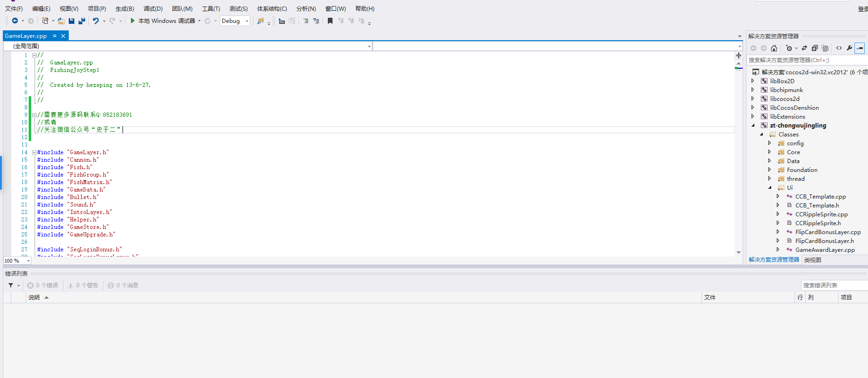Toggle a bookmark with the bookmark icon

point(330,21)
